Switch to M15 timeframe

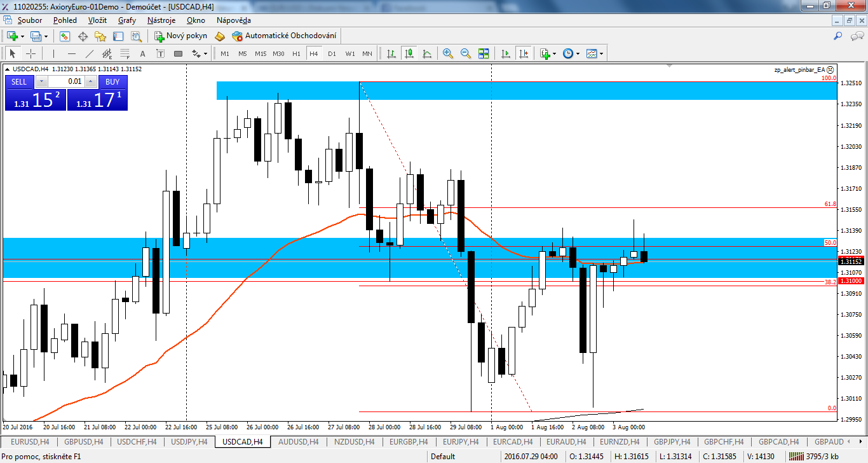click(x=261, y=53)
